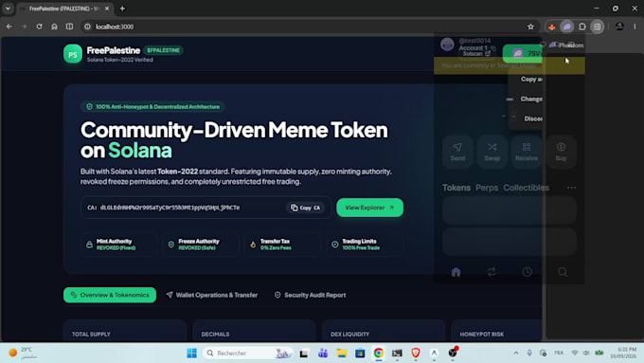Open Phantom activity clock icon
This screenshot has width=644, height=363.
[x=527, y=272]
